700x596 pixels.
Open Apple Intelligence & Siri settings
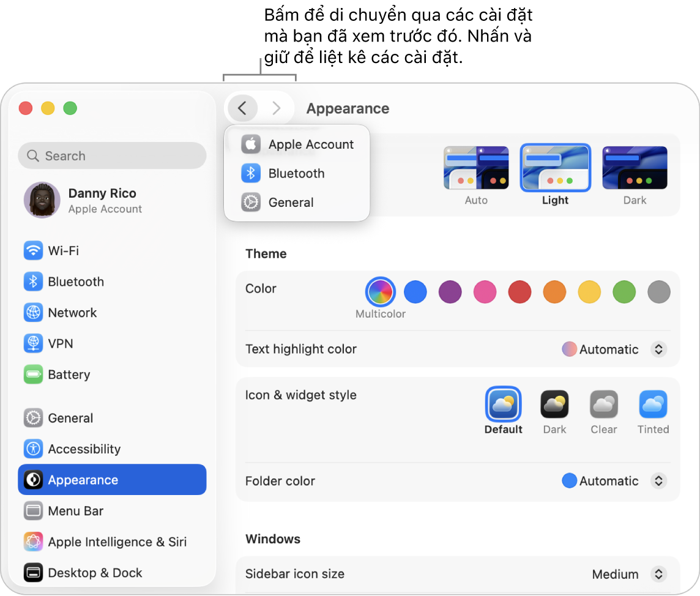(117, 542)
